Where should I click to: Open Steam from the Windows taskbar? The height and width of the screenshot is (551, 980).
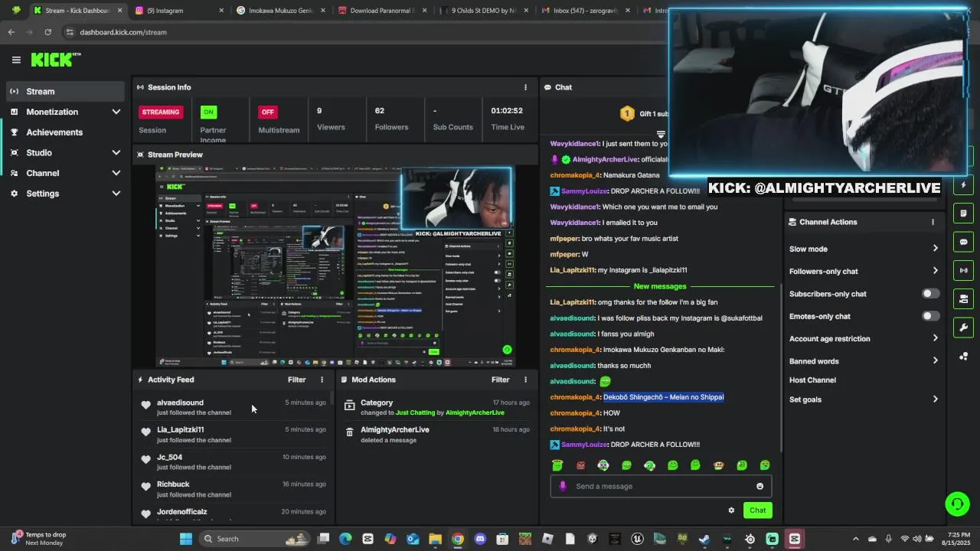coord(704,539)
